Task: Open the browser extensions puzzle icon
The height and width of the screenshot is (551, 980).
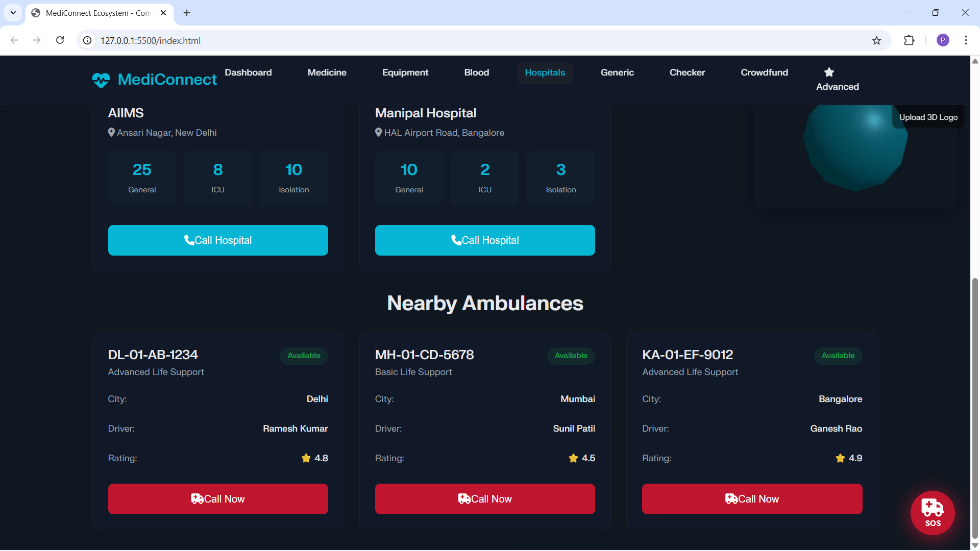Action: [909, 40]
